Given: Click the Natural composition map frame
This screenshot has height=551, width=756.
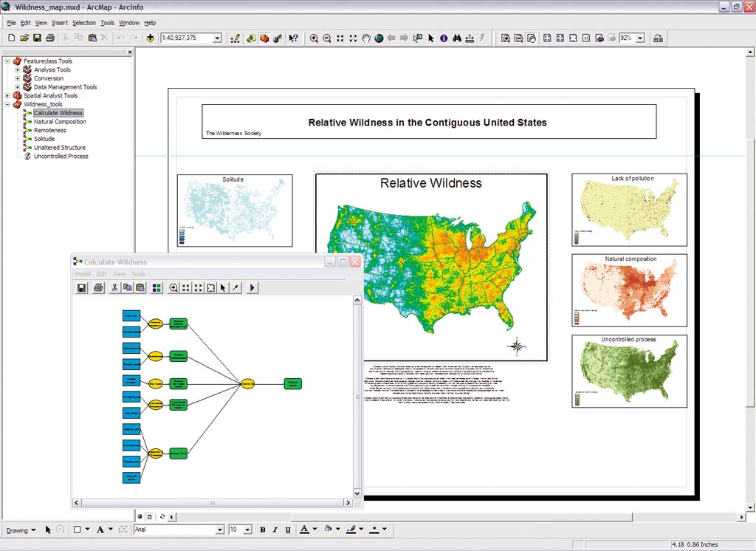Looking at the screenshot, I should tap(629, 290).
